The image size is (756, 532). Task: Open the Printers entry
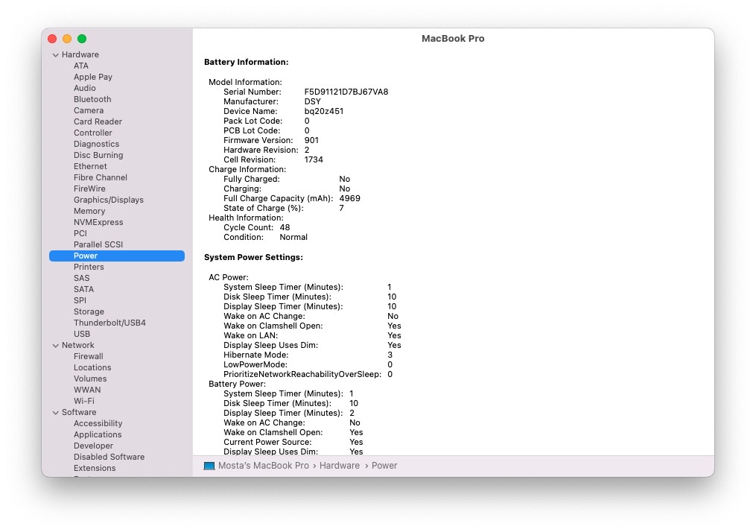pyautogui.click(x=89, y=267)
